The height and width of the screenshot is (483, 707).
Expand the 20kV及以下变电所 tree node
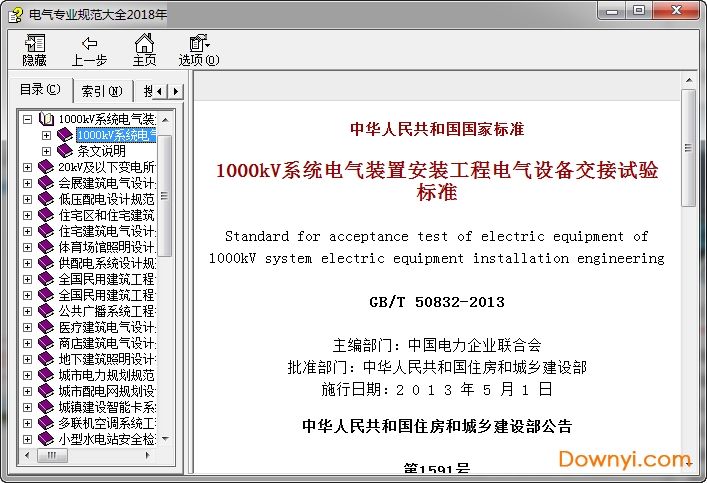(27, 167)
